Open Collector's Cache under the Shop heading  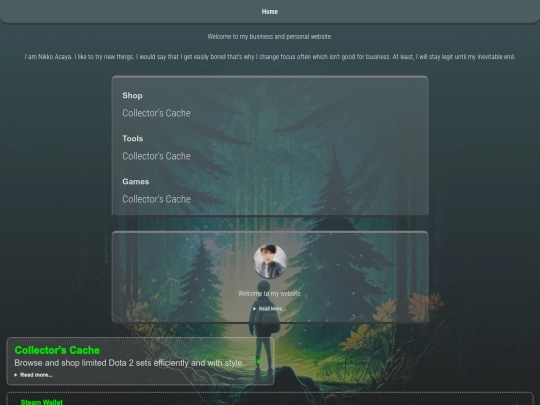pos(156,113)
